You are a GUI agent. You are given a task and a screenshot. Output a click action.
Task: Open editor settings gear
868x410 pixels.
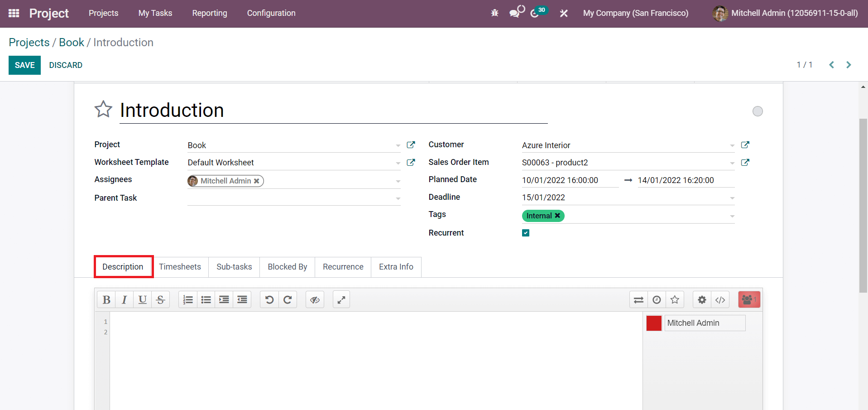pos(702,299)
